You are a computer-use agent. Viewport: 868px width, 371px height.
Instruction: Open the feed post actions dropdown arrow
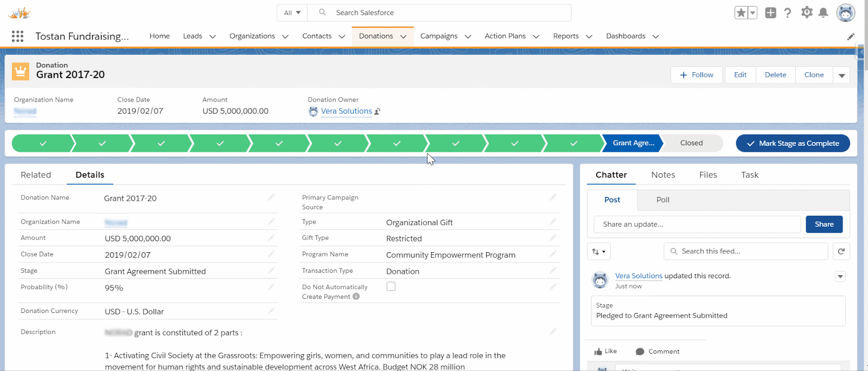pyautogui.click(x=840, y=277)
